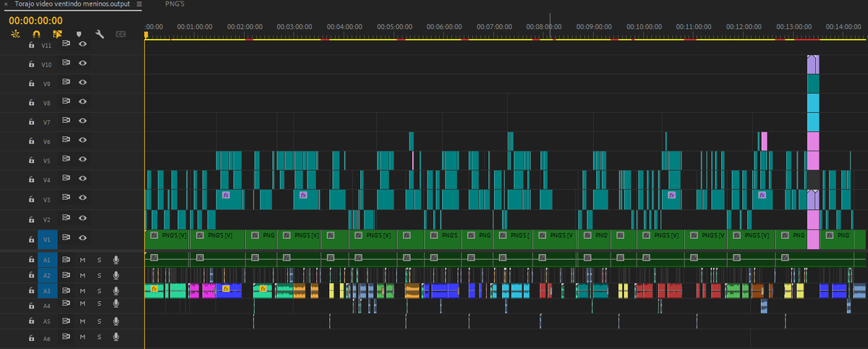Toggle sync lock on track V3
This screenshot has height=349, width=868.
66,199
